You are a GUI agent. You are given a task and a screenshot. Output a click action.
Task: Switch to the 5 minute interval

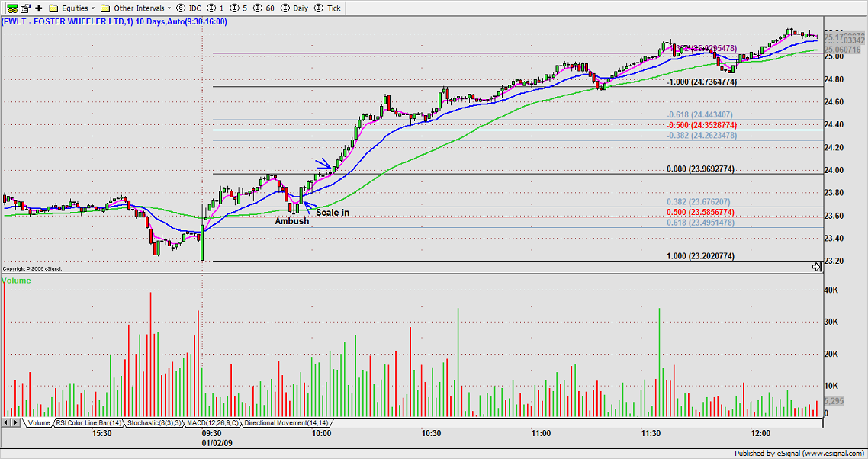pyautogui.click(x=239, y=8)
